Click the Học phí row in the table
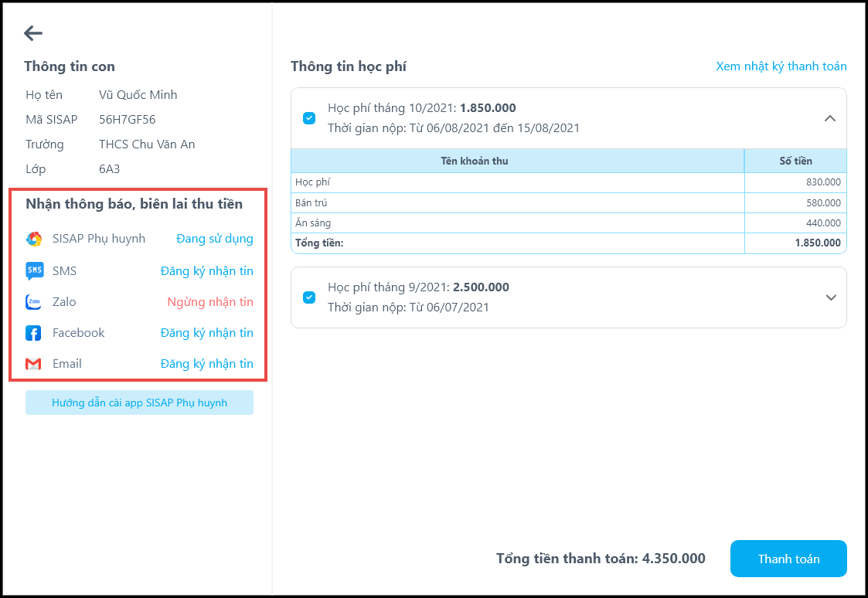Viewport: 868px width, 598px height. coord(569,182)
